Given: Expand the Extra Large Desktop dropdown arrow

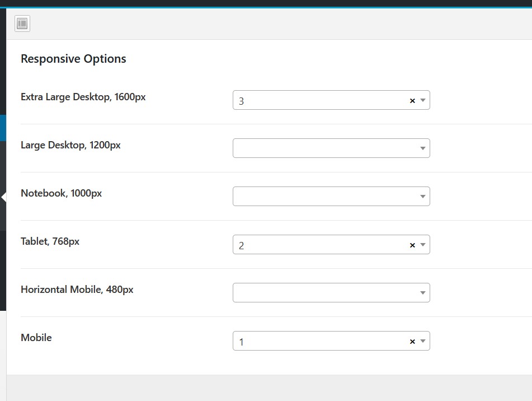Looking at the screenshot, I should tap(423, 100).
